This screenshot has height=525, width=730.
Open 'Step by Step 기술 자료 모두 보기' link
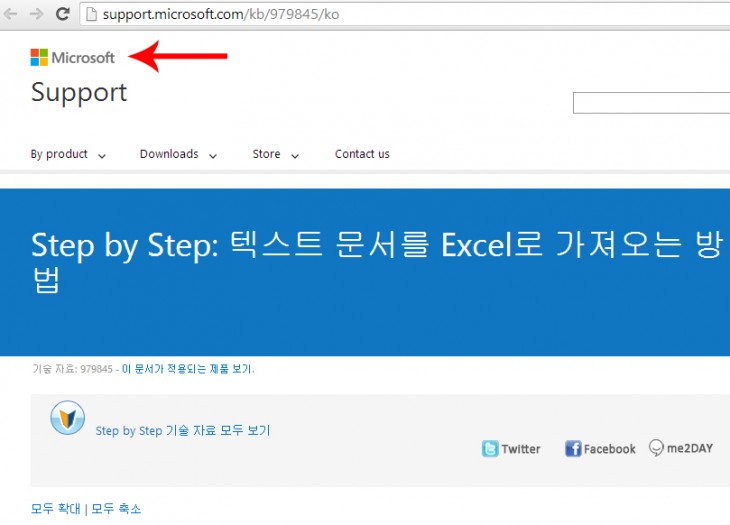[183, 431]
